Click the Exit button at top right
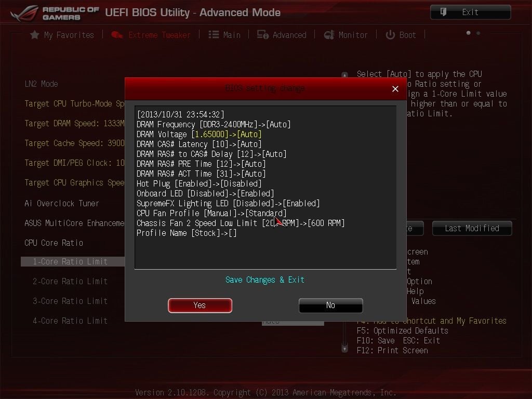 [470, 12]
